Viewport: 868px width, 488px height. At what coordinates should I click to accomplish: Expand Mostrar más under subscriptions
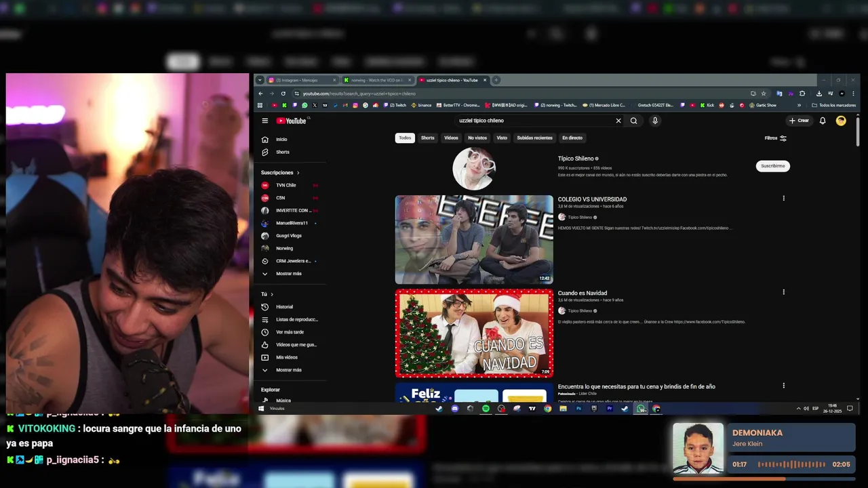pyautogui.click(x=290, y=274)
